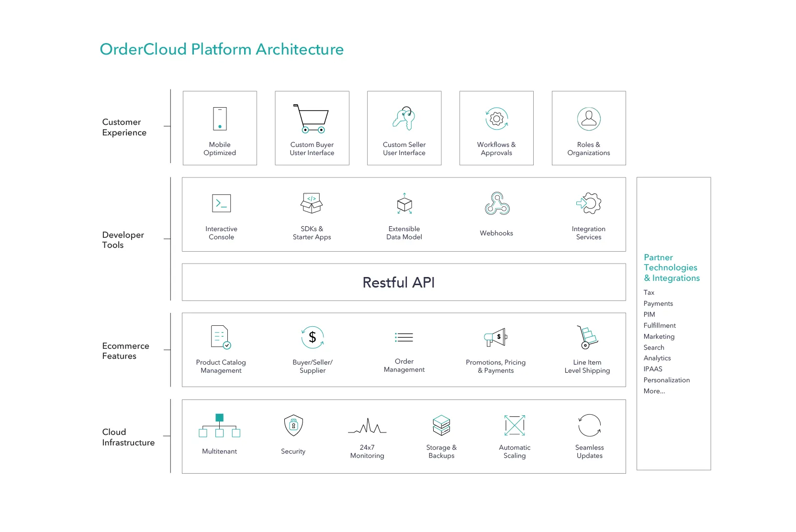The height and width of the screenshot is (532, 796).
Task: Click Payments in the partner list
Action: tap(658, 303)
